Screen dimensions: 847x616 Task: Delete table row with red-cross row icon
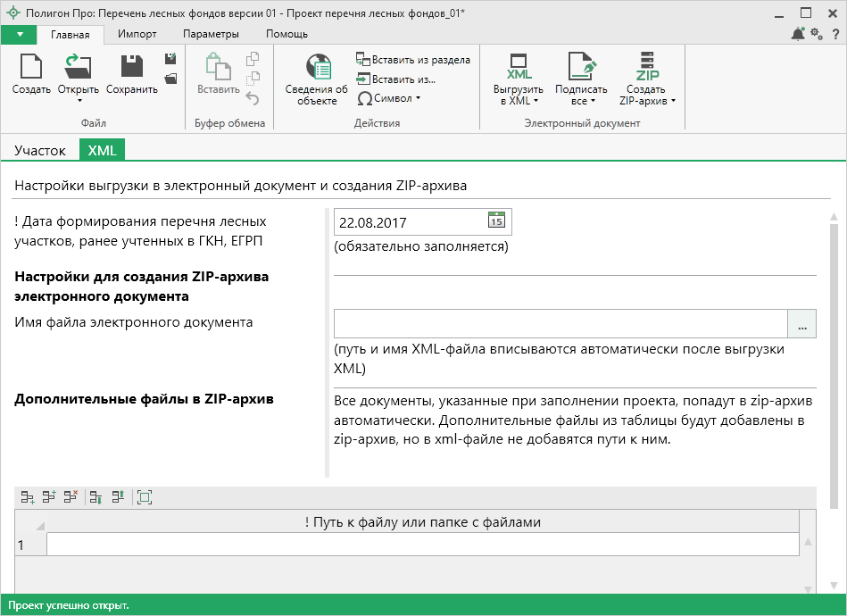pyautogui.click(x=71, y=497)
